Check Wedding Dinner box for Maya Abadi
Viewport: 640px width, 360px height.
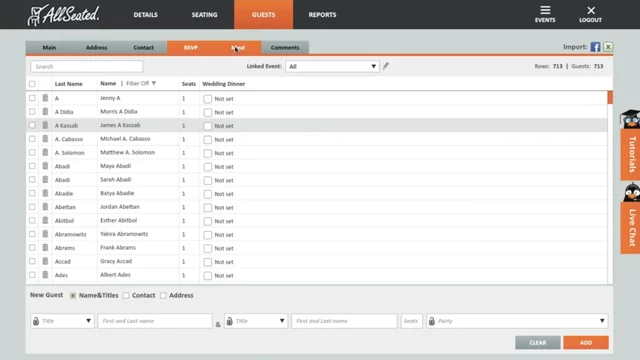(208, 167)
